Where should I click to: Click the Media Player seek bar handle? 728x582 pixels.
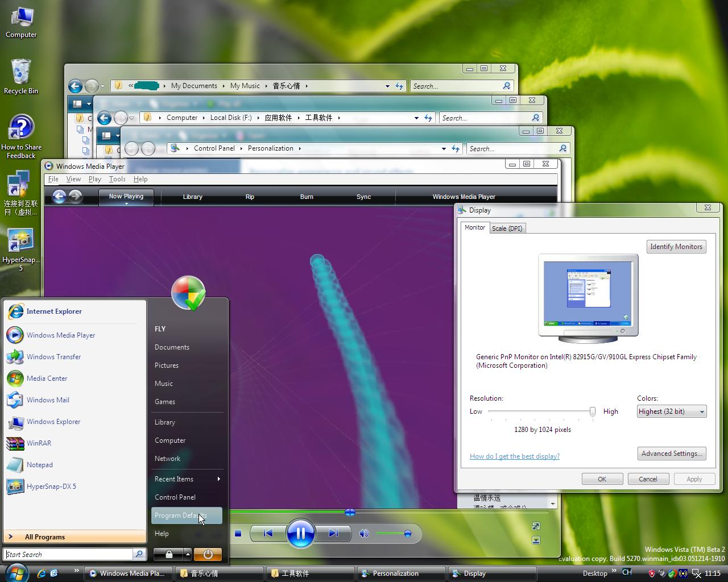350,513
